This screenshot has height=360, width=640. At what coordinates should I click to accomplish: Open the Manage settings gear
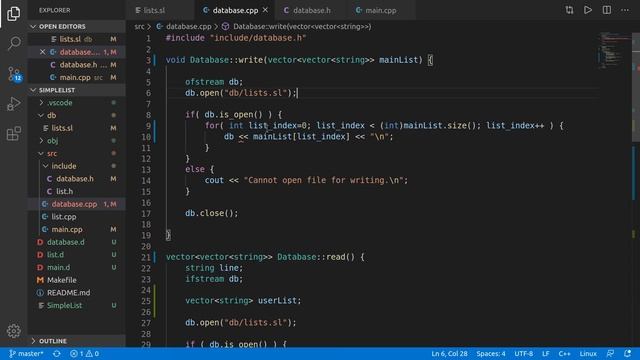(13, 331)
